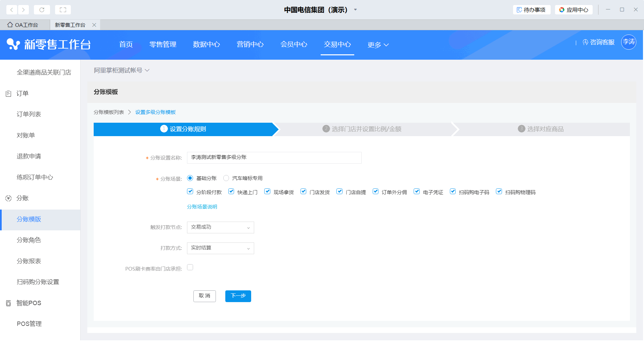Screen dimensions: 644x342
Task: Open 练呗订单中心 in sidebar
Action: point(35,177)
